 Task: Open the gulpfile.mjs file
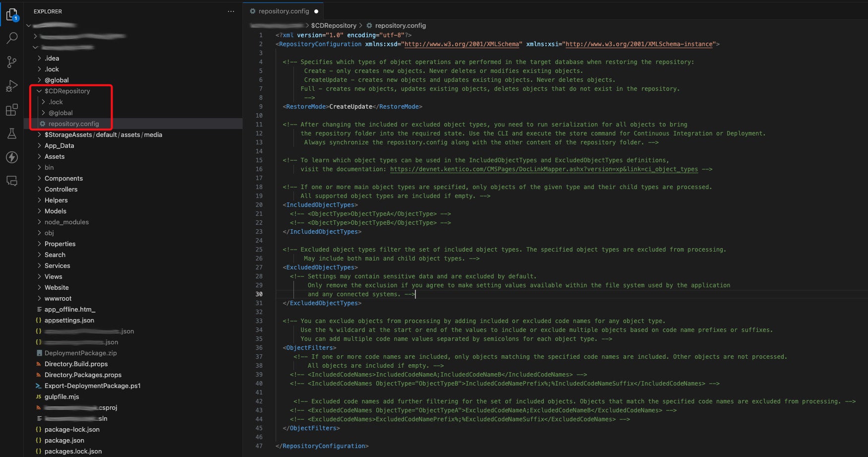[x=61, y=397]
